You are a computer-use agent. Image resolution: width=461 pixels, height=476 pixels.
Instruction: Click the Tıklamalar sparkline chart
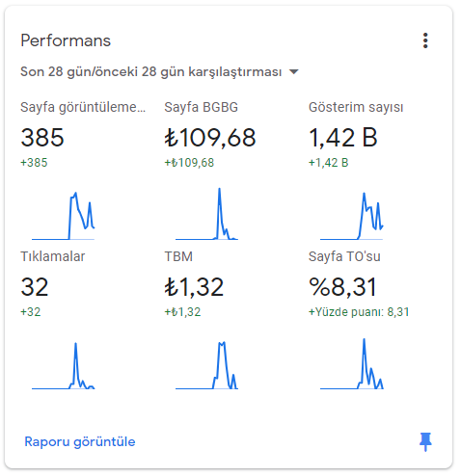tap(63, 366)
